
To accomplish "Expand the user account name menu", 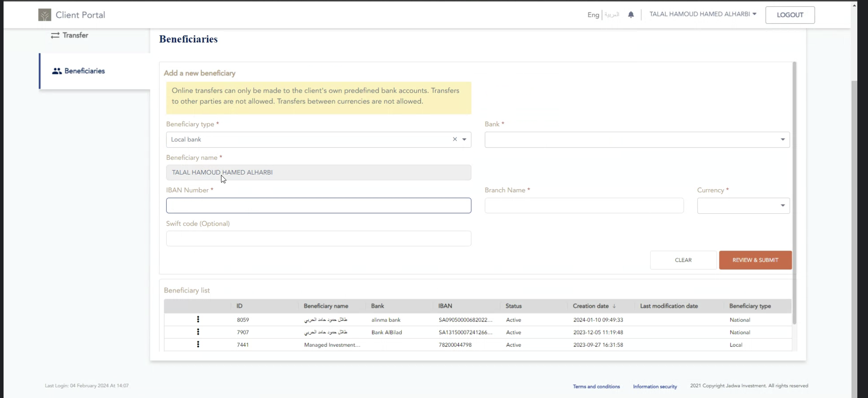I will coord(703,14).
